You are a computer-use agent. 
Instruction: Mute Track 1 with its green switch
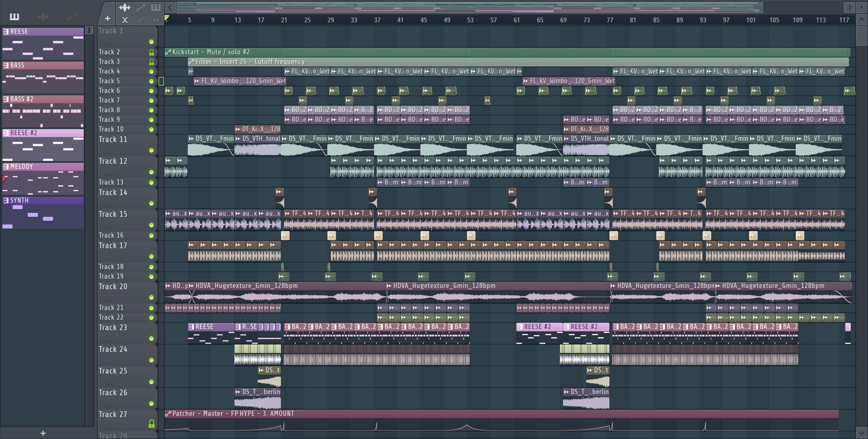(x=151, y=42)
